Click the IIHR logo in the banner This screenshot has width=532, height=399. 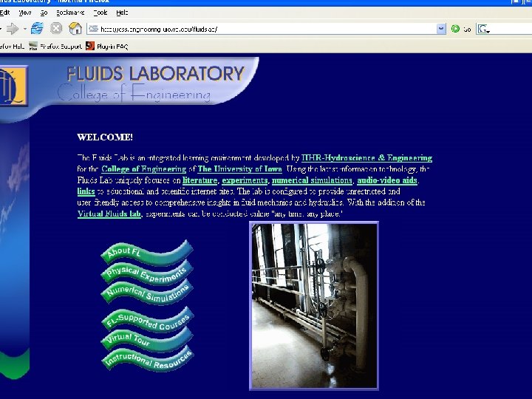tap(13, 86)
